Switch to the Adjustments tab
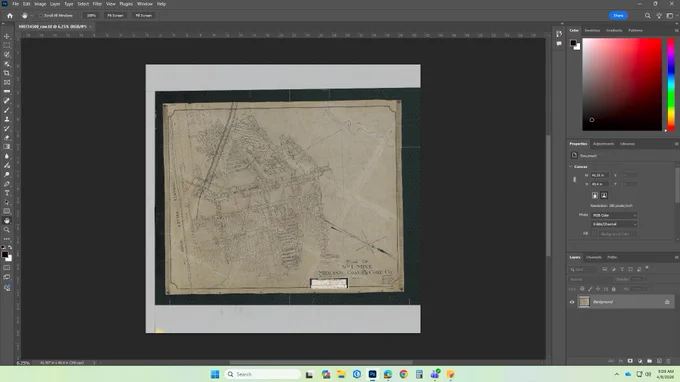 603,144
